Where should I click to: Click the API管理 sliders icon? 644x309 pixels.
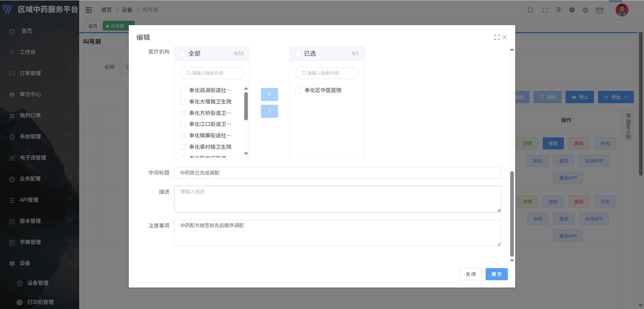pyautogui.click(x=12, y=200)
